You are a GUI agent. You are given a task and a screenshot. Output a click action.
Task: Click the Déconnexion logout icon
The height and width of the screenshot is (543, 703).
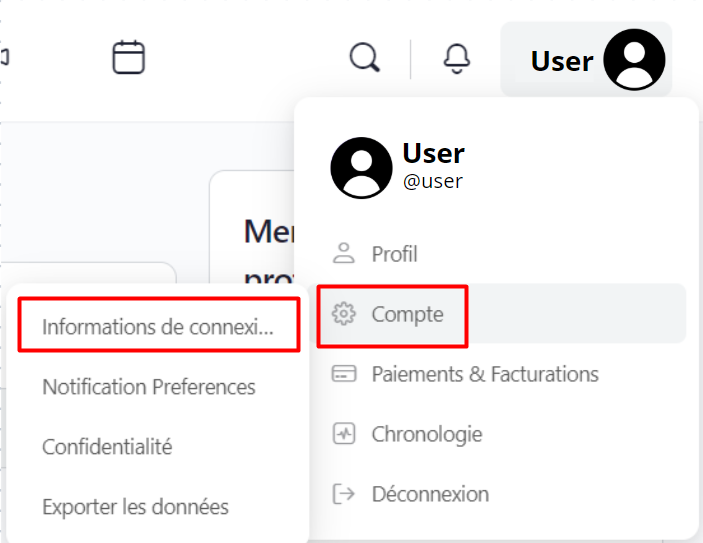tap(344, 494)
